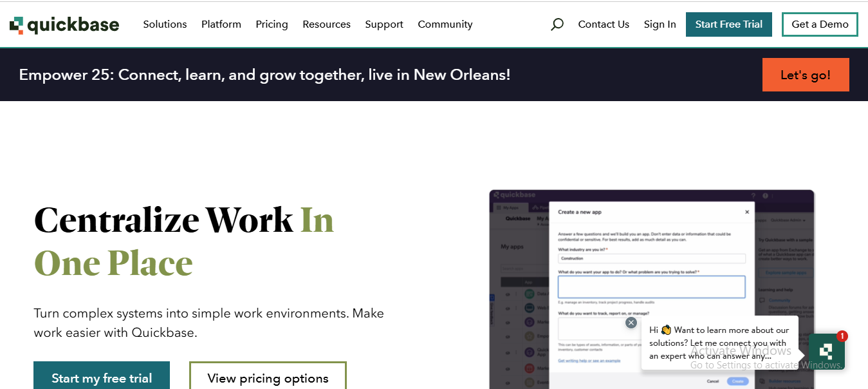Image resolution: width=868 pixels, height=389 pixels.
Task: Click Start my free trial button
Action: click(x=102, y=376)
